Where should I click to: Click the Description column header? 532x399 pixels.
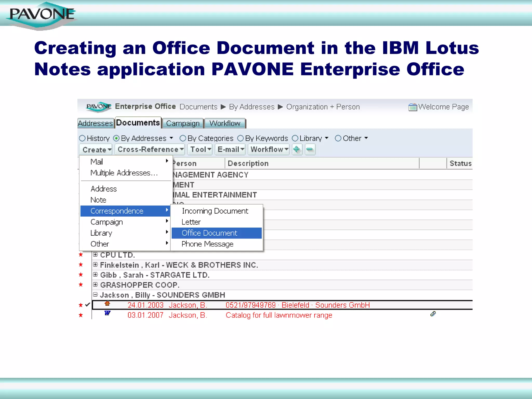point(322,163)
